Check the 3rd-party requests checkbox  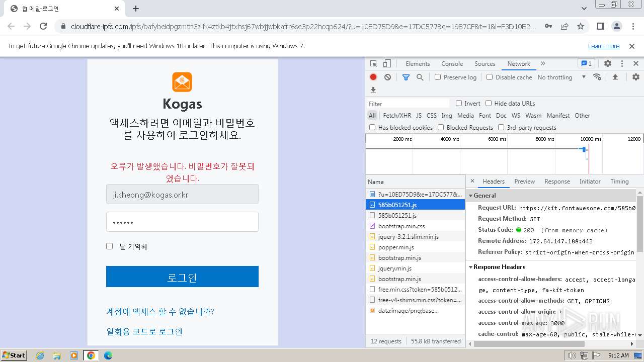(501, 127)
